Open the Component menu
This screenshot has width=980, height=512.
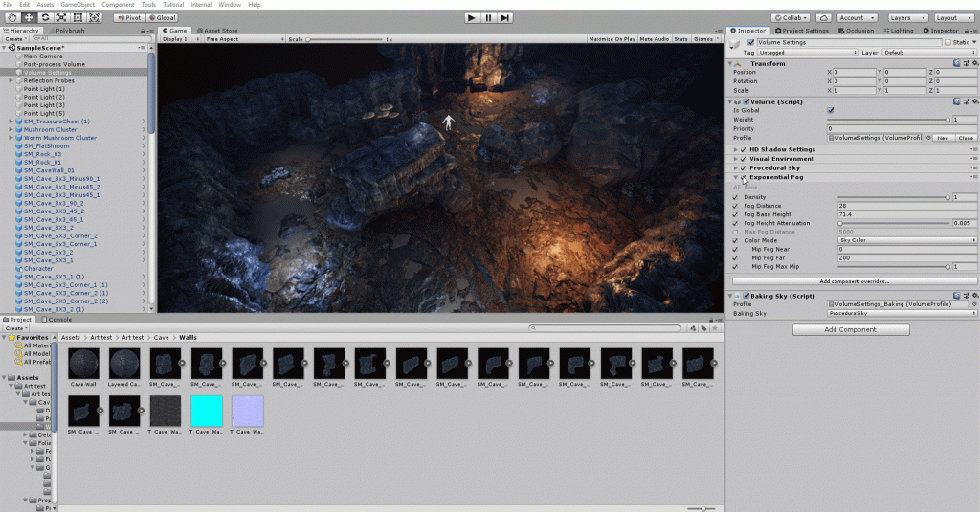coord(118,5)
